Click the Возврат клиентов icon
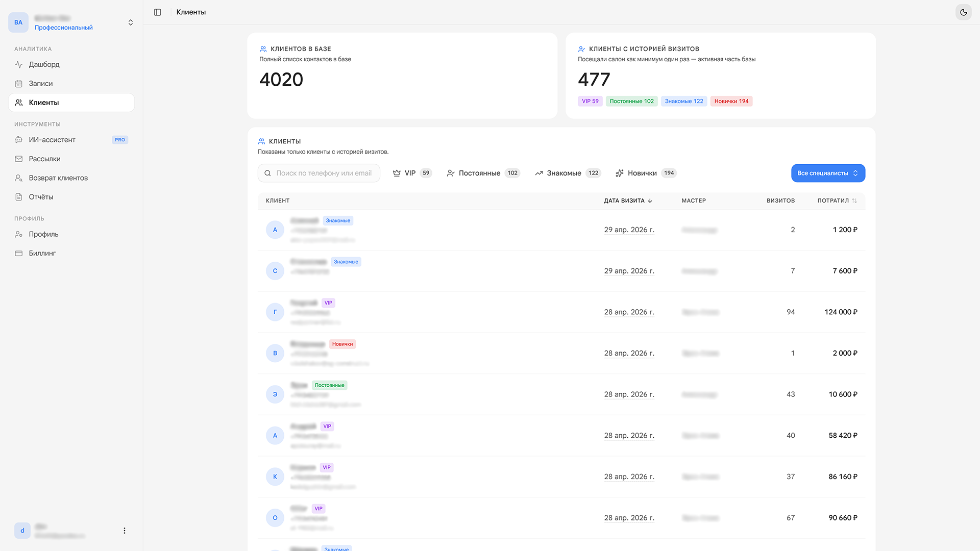 point(19,178)
